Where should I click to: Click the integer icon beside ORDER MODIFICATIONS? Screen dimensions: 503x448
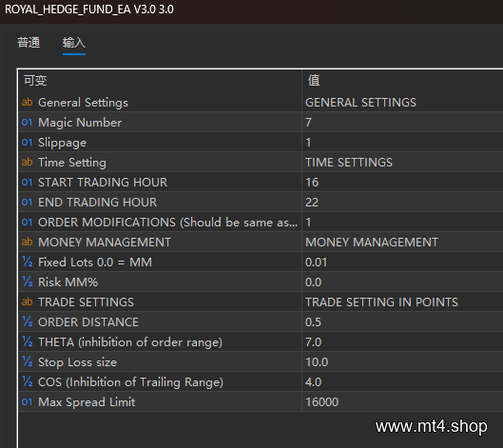pos(28,222)
